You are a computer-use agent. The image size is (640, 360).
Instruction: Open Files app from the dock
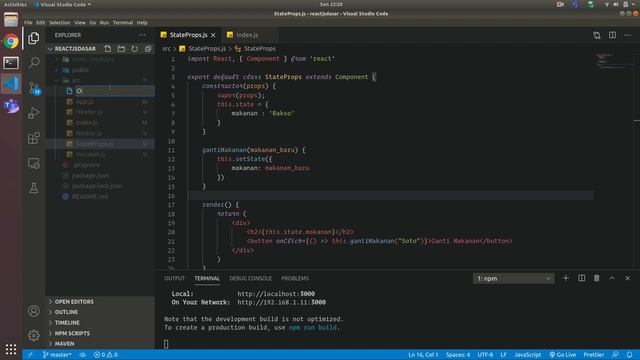(x=11, y=20)
